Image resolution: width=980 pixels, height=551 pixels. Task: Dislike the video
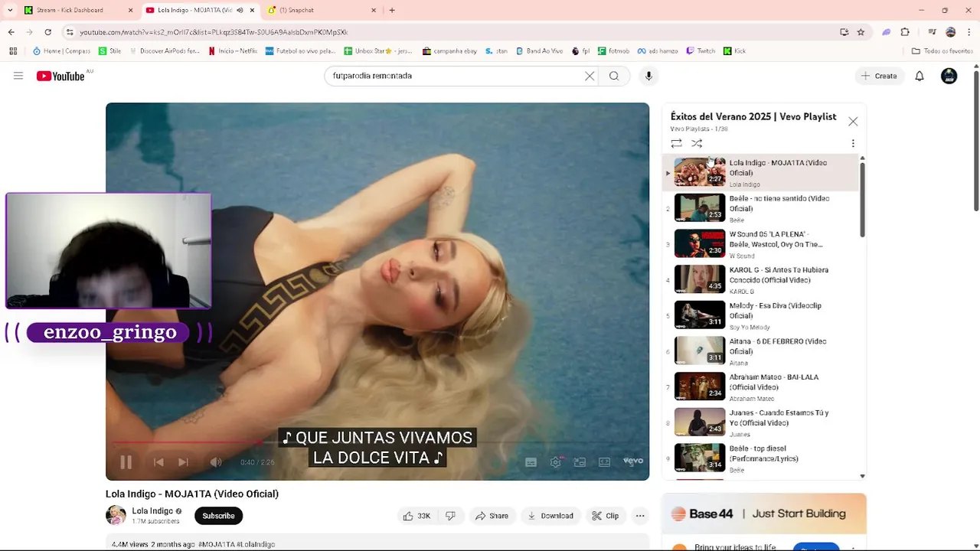450,516
